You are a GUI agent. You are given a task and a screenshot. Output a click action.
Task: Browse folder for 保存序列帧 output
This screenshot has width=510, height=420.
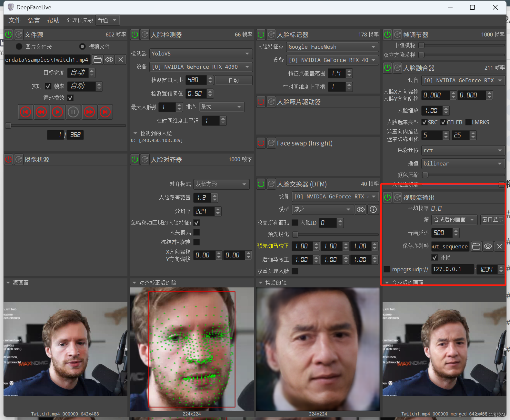click(x=476, y=246)
